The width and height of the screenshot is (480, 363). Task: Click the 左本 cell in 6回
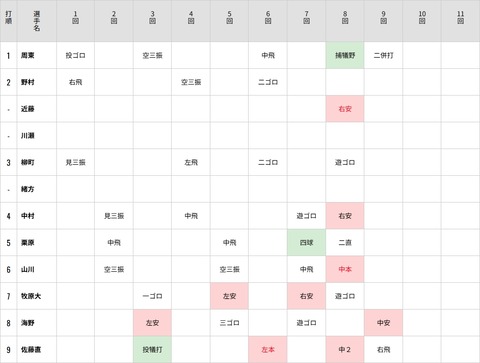(268, 350)
